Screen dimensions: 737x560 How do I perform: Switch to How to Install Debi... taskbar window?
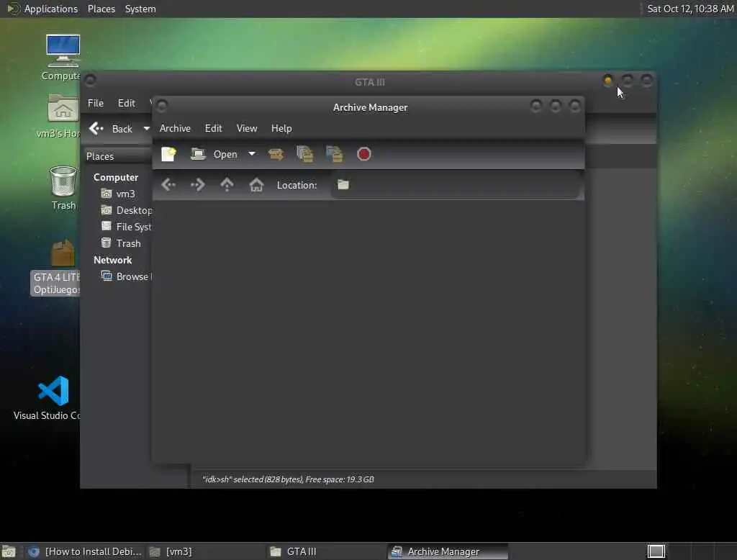(x=85, y=551)
